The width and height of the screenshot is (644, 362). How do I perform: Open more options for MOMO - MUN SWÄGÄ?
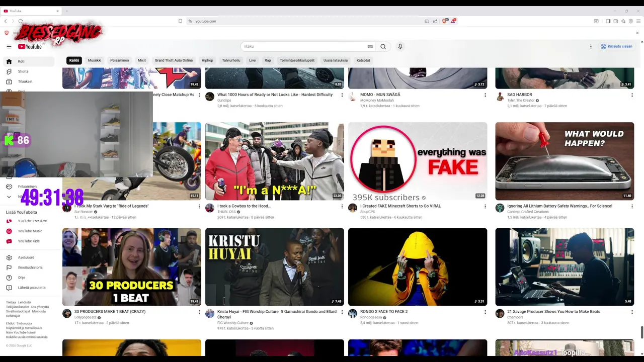click(x=485, y=95)
